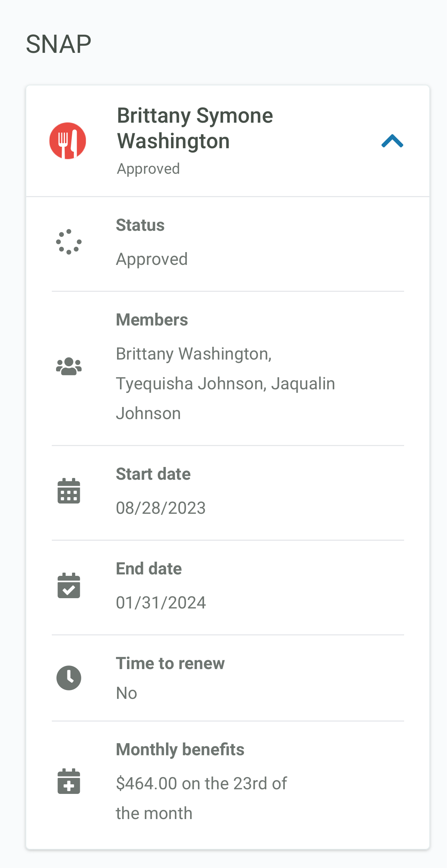Click the Time to renew No value
The width and height of the screenshot is (447, 868).
point(127,693)
